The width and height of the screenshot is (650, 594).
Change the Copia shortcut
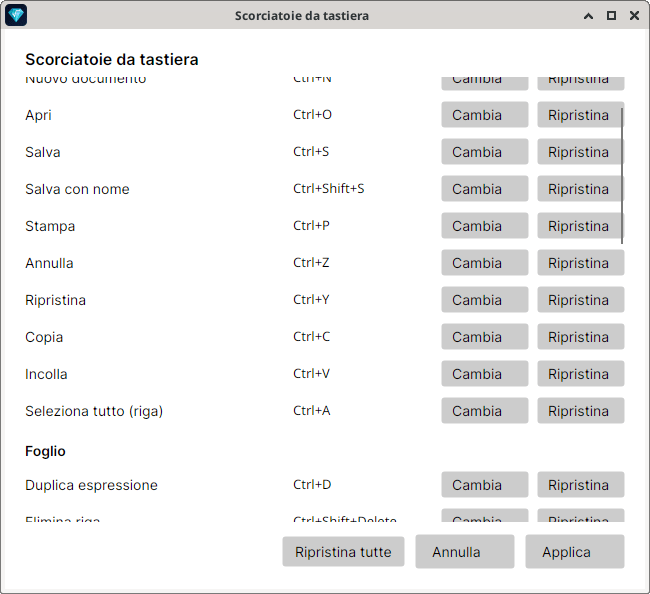tap(485, 337)
